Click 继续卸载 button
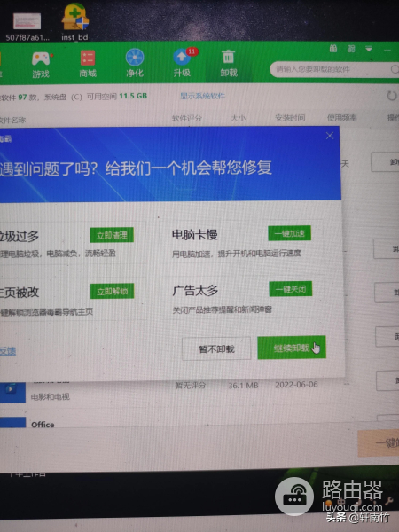This screenshot has height=532, width=399. [292, 348]
